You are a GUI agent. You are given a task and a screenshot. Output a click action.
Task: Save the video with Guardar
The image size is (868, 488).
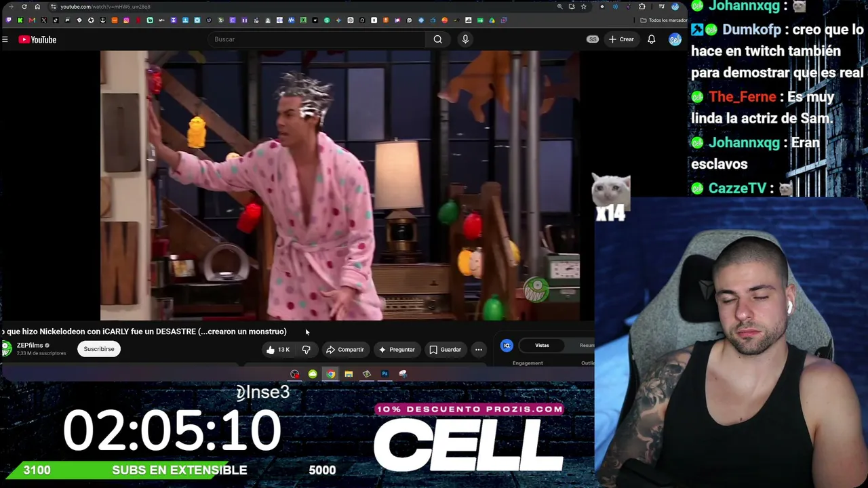point(446,350)
